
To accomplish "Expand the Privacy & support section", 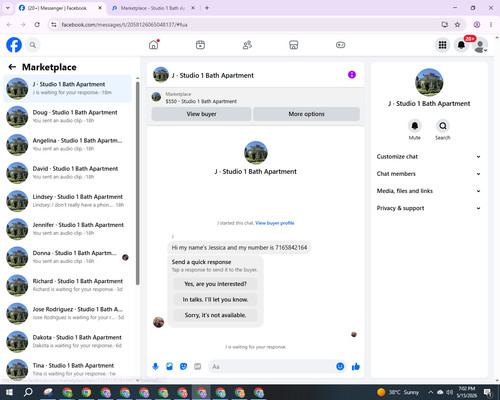I will 429,208.
